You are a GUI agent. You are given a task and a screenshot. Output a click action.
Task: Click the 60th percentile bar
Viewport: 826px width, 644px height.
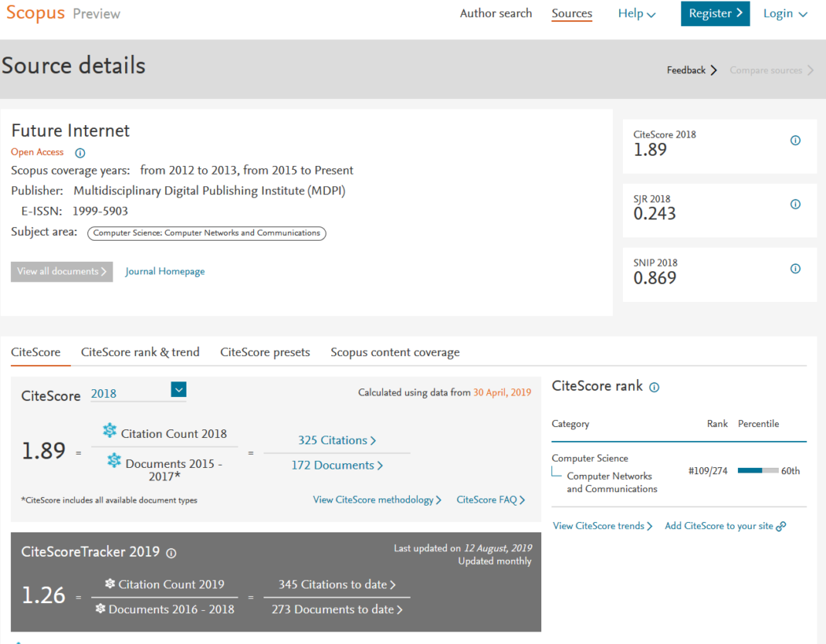click(757, 470)
